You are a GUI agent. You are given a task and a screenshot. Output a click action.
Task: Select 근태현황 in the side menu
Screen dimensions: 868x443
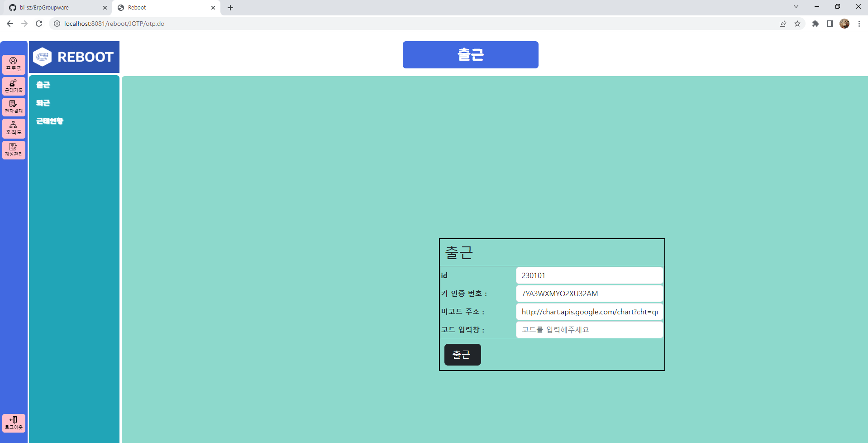coord(50,121)
